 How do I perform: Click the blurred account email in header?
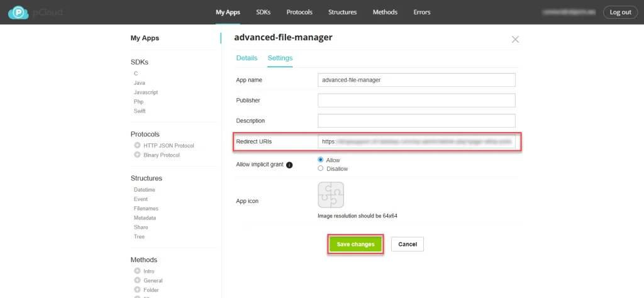click(569, 13)
